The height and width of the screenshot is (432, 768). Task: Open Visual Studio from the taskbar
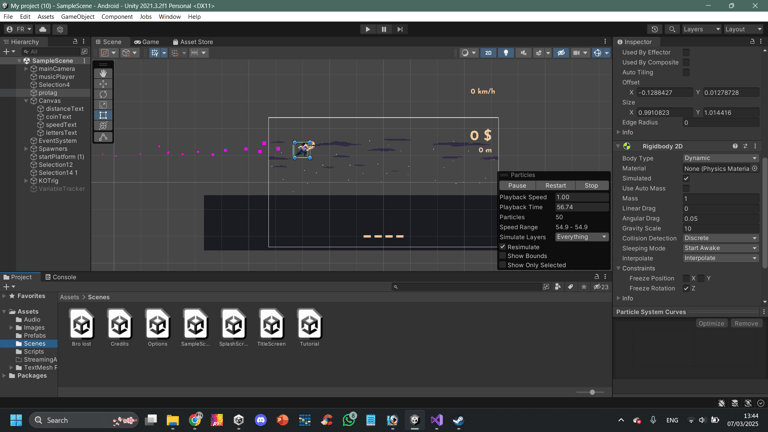(436, 420)
